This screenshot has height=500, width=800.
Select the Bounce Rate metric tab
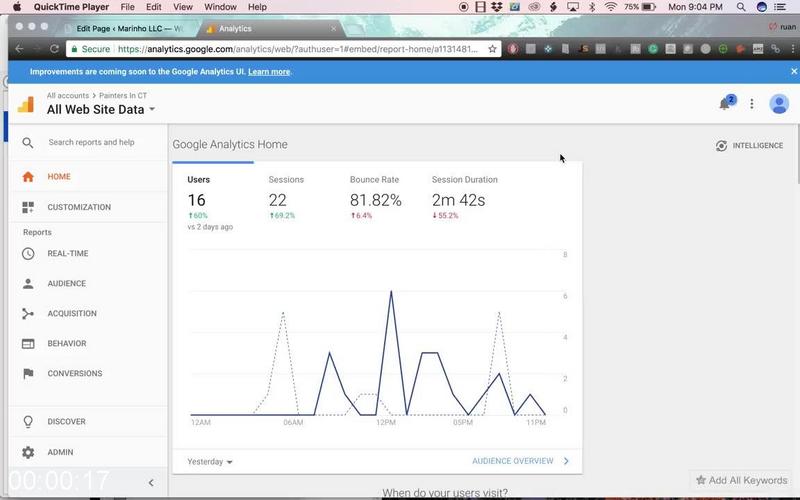click(x=376, y=199)
